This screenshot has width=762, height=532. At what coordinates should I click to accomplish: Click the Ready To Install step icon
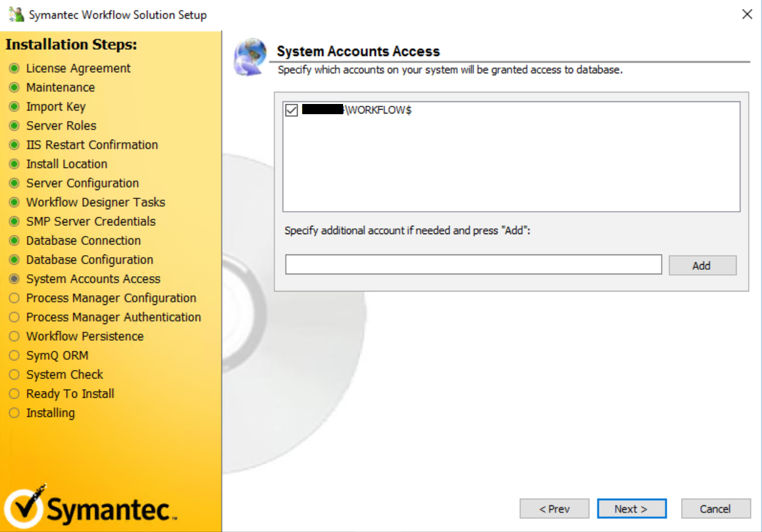[x=15, y=394]
